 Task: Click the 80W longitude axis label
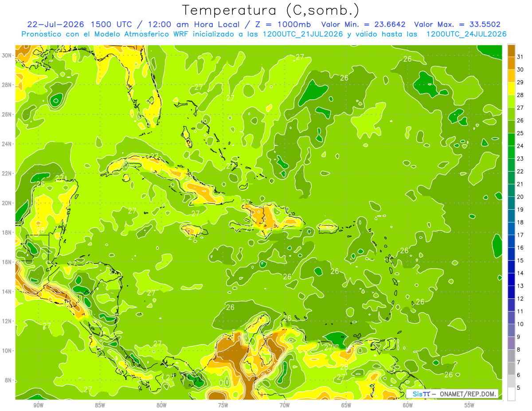point(161,405)
